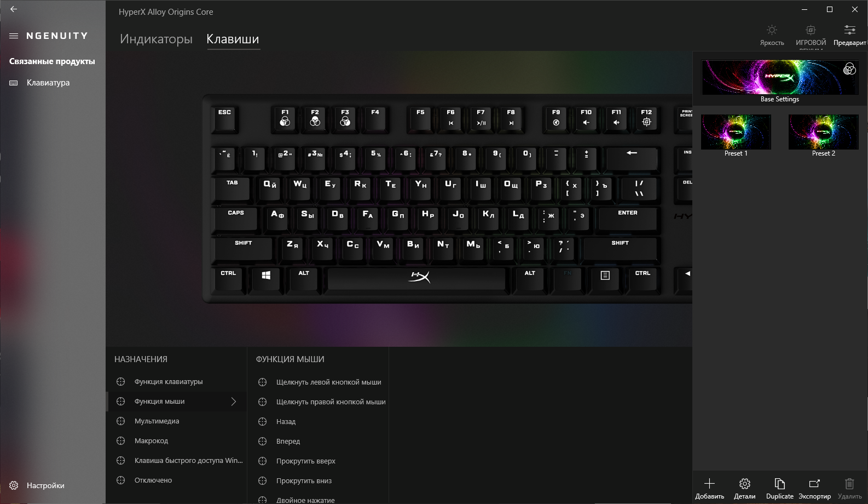This screenshot has height=504, width=868.
Task: Click the Связанные продукты heading
Action: 52,61
